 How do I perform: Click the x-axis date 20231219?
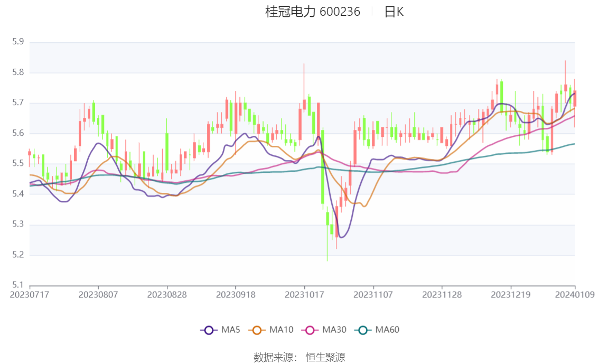511,295
